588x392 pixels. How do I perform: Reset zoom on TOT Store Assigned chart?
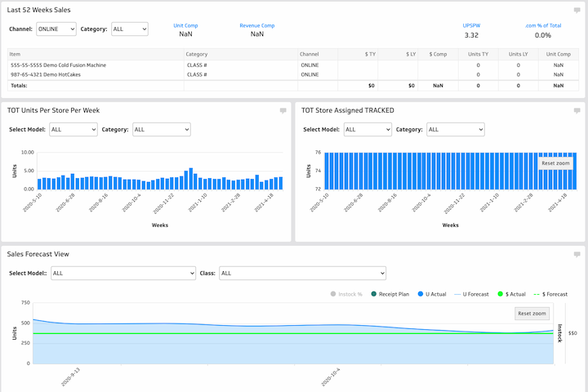point(555,163)
